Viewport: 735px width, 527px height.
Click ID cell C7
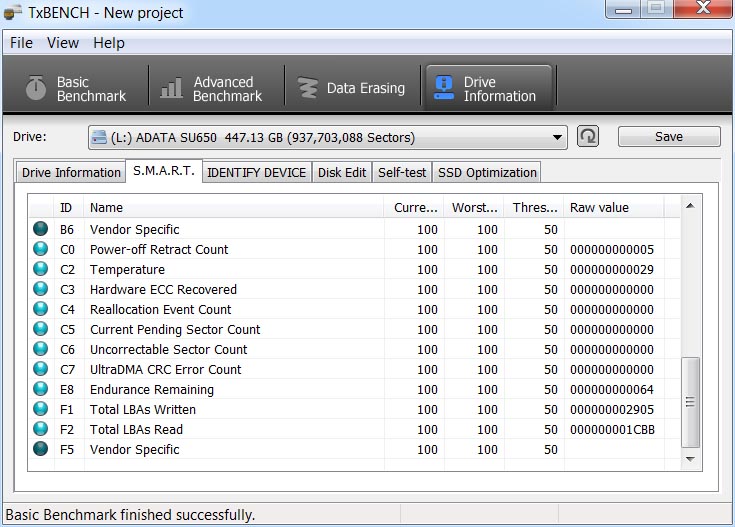pos(68,369)
